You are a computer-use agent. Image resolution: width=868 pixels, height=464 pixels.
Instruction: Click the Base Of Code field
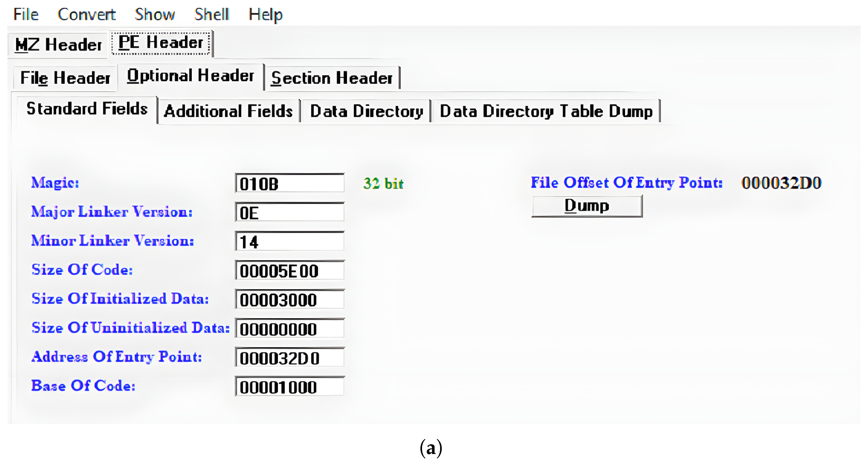point(289,387)
